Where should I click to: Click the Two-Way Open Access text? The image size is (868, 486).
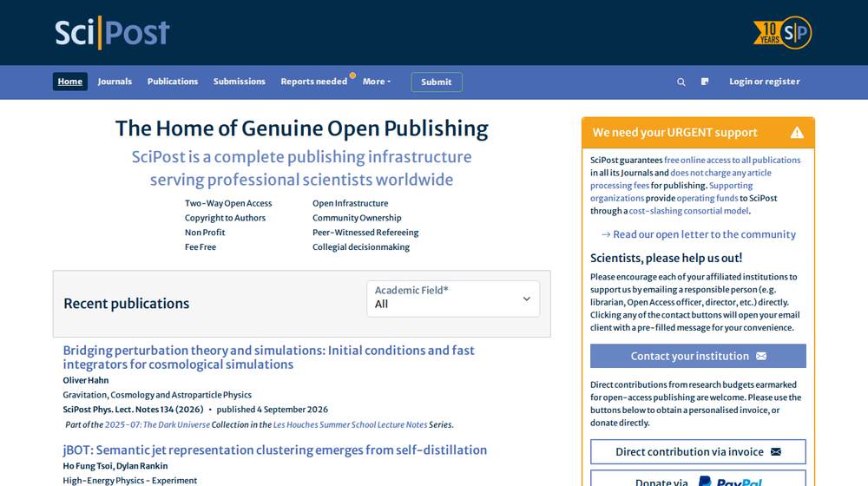pos(228,203)
